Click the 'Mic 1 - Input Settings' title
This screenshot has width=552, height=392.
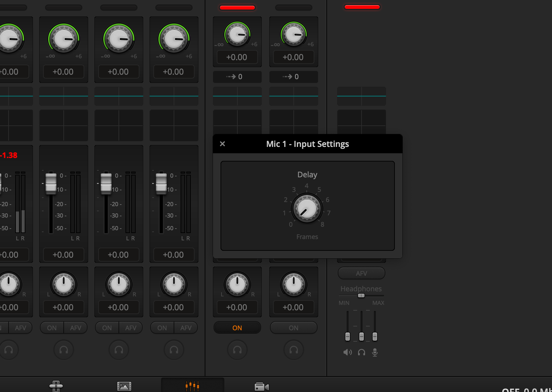pyautogui.click(x=307, y=144)
